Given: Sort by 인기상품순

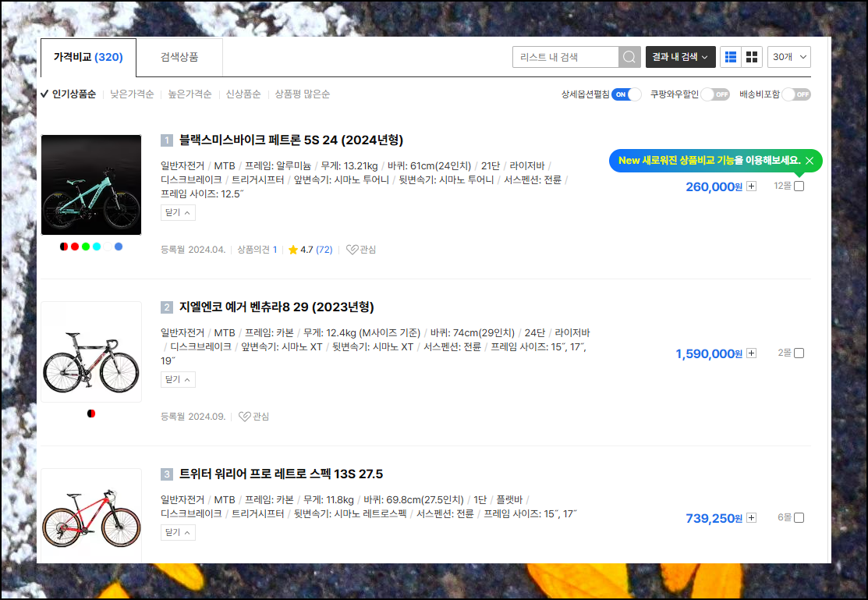Looking at the screenshot, I should click(x=73, y=94).
